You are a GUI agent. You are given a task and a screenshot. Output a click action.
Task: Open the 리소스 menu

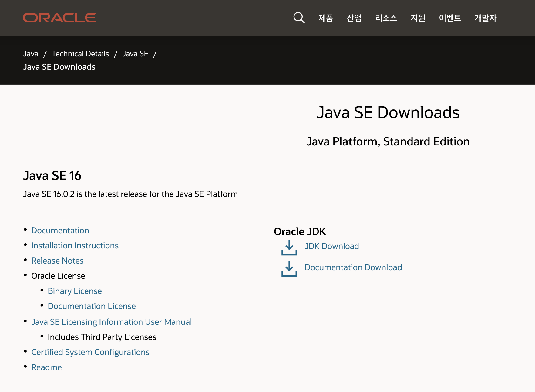386,18
